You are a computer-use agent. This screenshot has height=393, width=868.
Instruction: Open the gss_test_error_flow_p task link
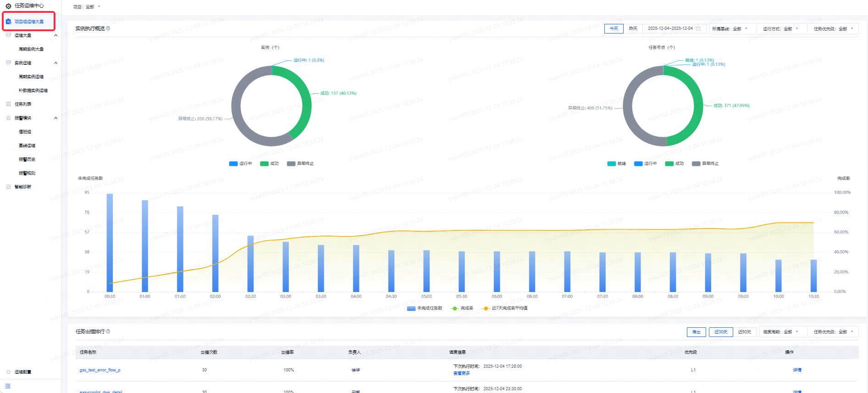[100, 370]
